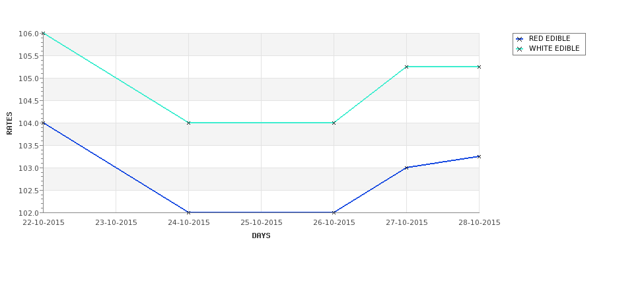
Task: Click WHITE EDIBLE marker on 28-10-2015
Action: (479, 67)
